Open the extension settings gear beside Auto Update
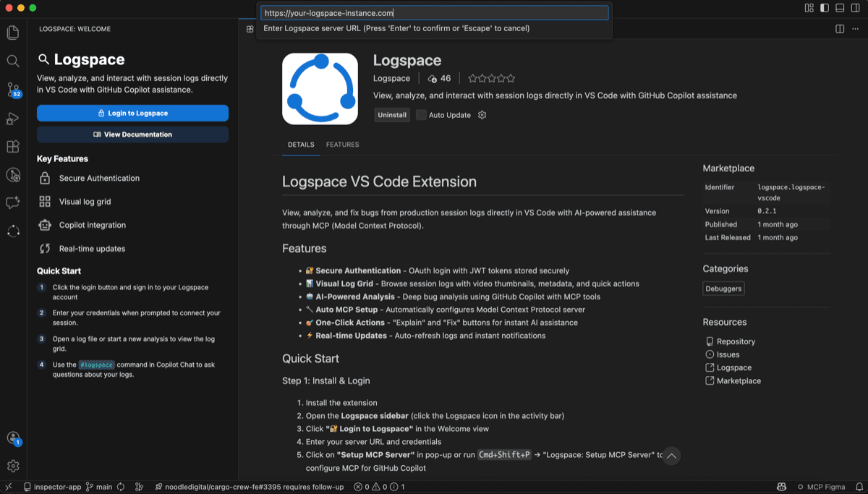Screen dimensions: 868x494 pos(482,115)
